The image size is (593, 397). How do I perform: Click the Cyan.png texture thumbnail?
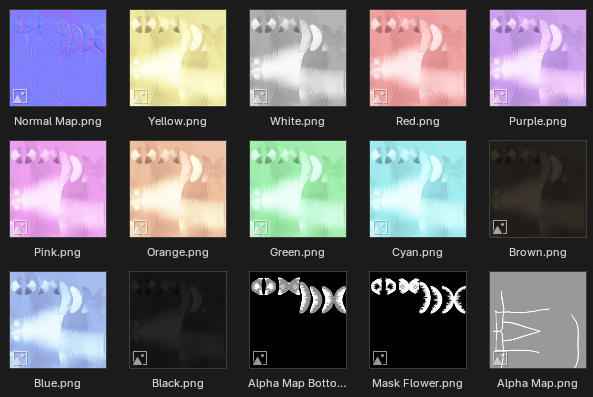[418, 189]
